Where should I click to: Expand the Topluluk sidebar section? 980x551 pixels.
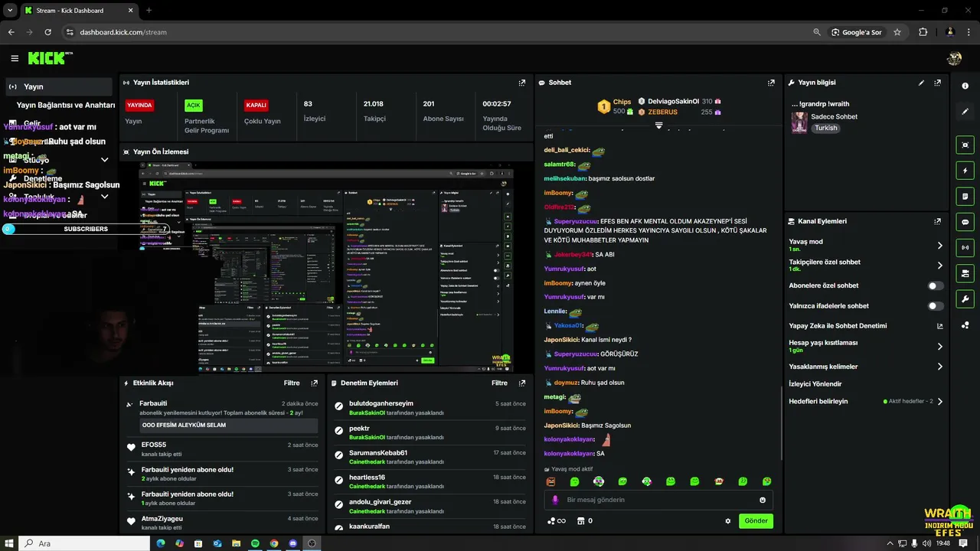tap(105, 197)
